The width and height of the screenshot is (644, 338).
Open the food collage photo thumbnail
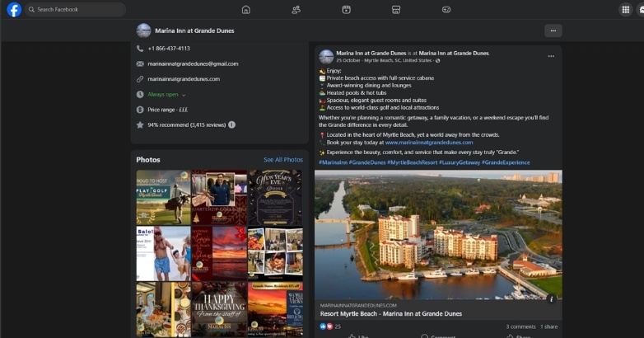tap(275, 253)
